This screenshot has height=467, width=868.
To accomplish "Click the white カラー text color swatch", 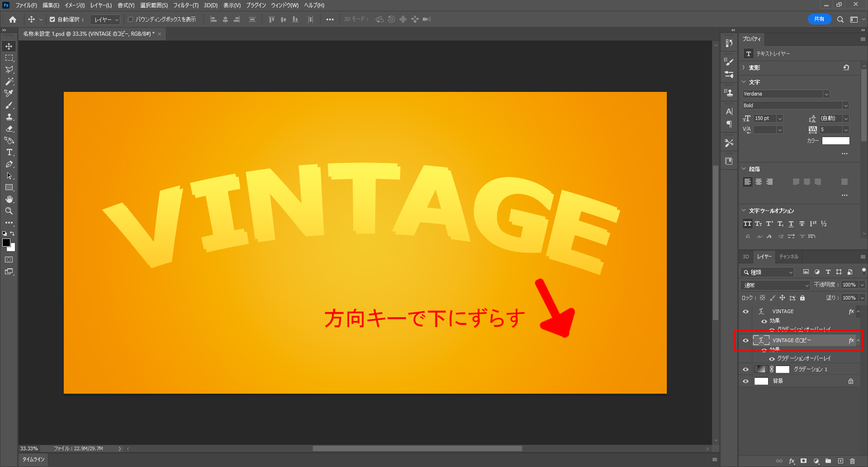I will tap(835, 141).
